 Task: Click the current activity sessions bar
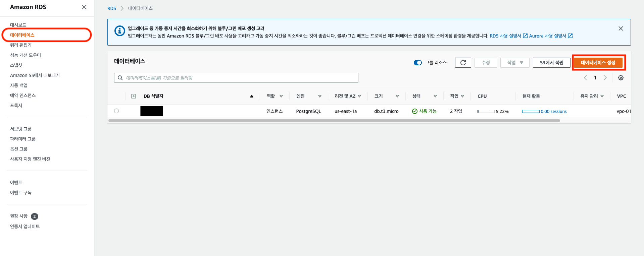[531, 111]
